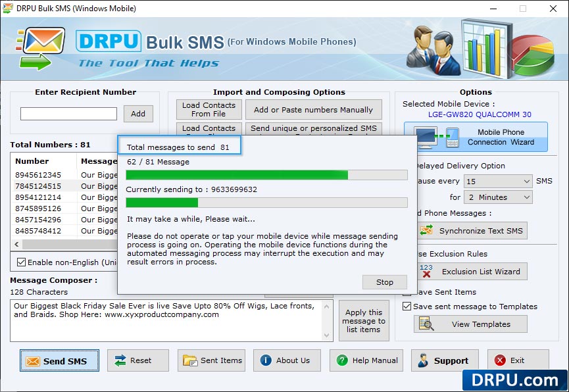Minimize the DRPU Bulk SMS window
Image resolution: width=569 pixels, height=392 pixels.
pos(493,9)
